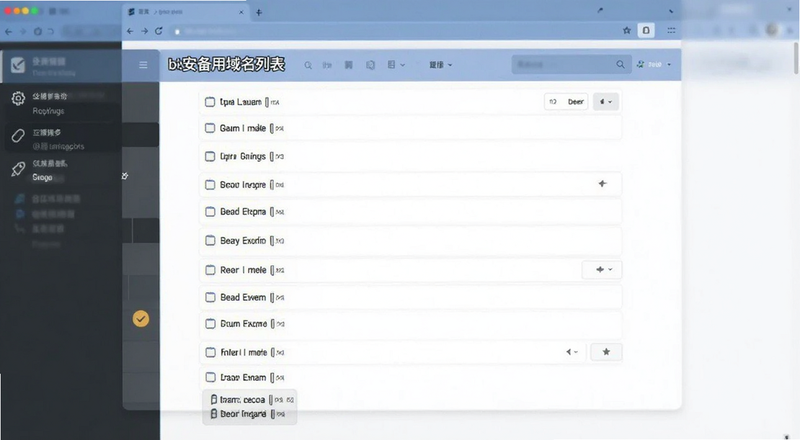Tick the checkbox for tpra Lauam

coord(210,102)
